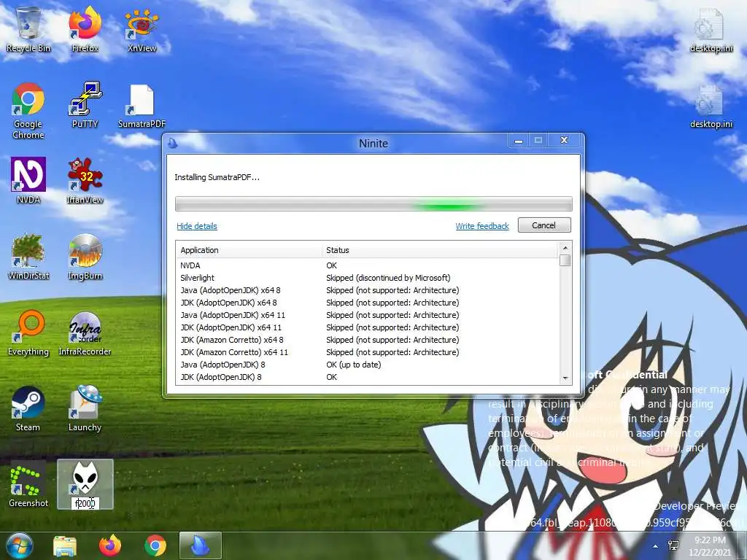Select the foobar2000 alien-face desktop icon

(x=85, y=484)
